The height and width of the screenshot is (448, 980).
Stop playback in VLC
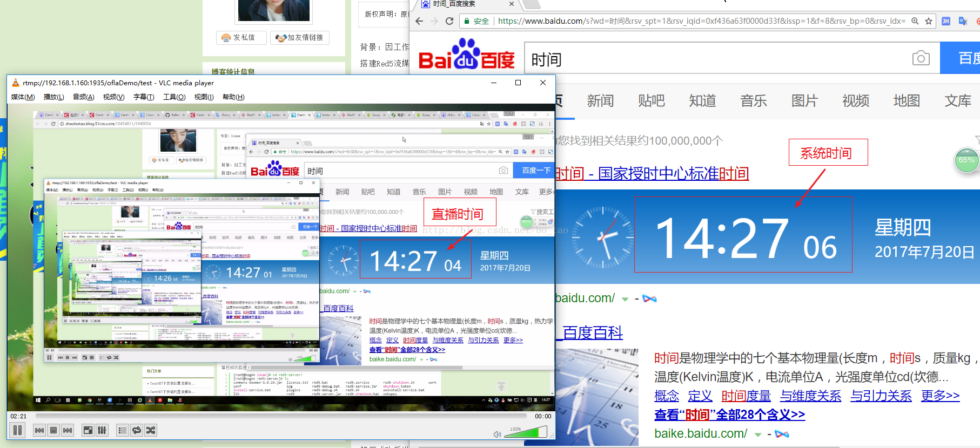pos(53,430)
